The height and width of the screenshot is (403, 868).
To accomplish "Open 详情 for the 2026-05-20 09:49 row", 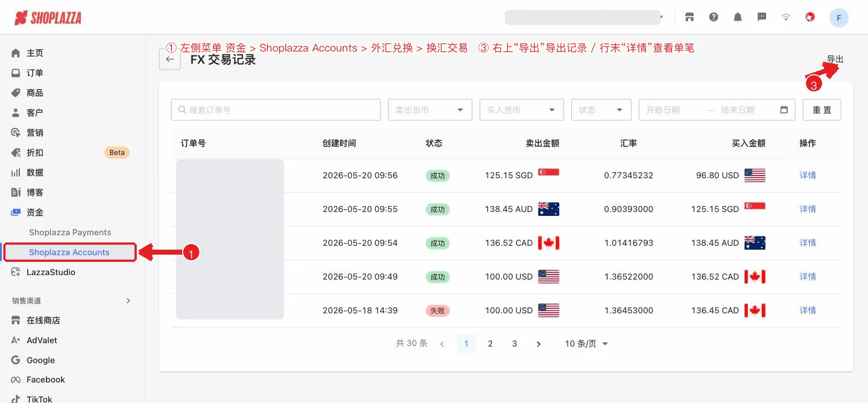I will click(808, 277).
